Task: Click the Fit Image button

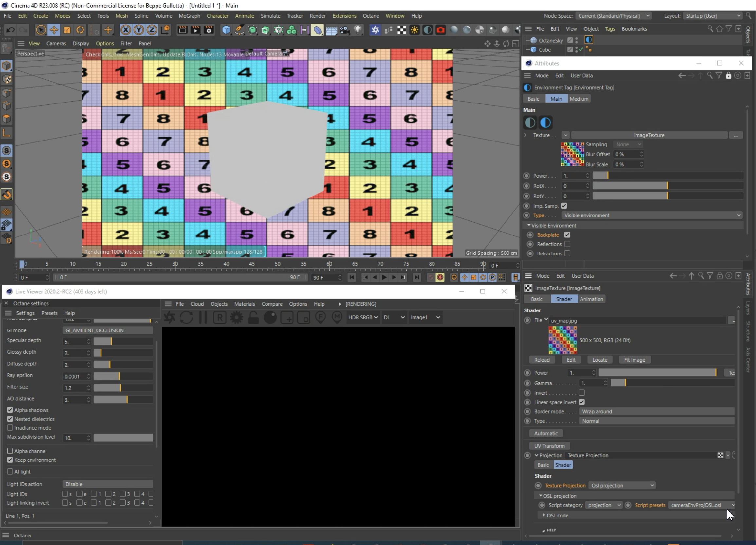Action: point(634,360)
